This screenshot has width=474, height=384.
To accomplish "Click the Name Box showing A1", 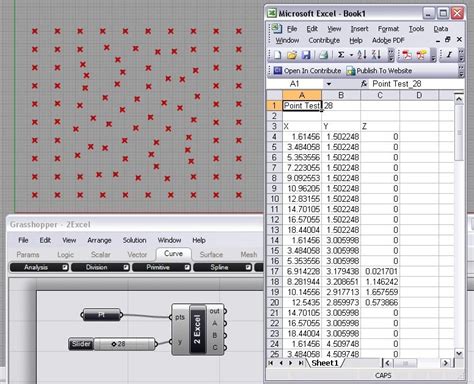I will [296, 84].
